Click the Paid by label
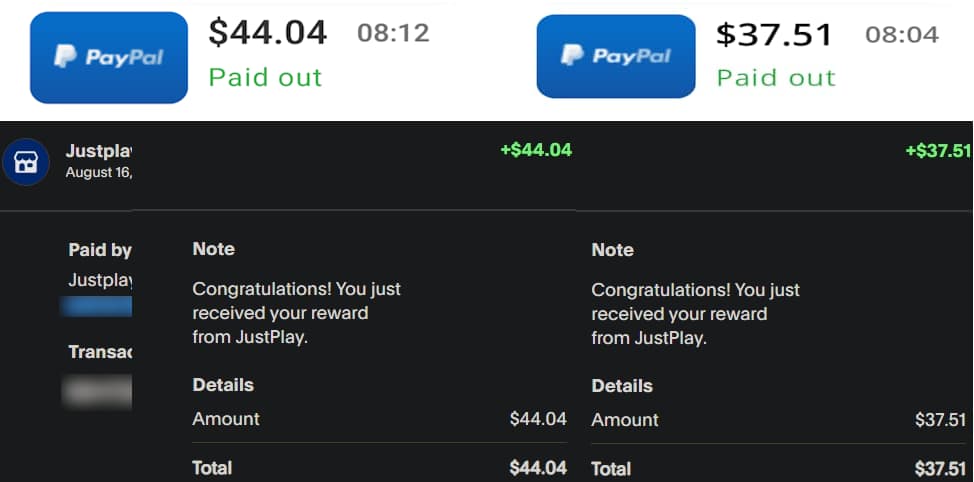The width and height of the screenshot is (974, 482). (x=100, y=250)
